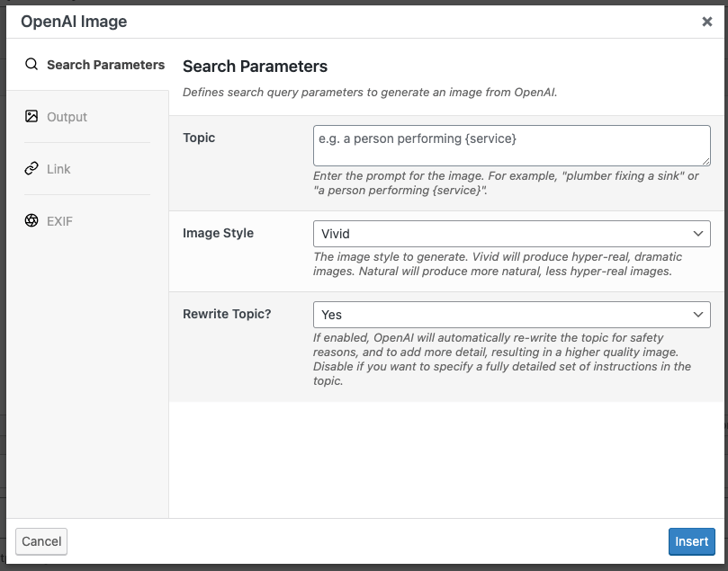Click the EXIF aperture icon

click(31, 220)
